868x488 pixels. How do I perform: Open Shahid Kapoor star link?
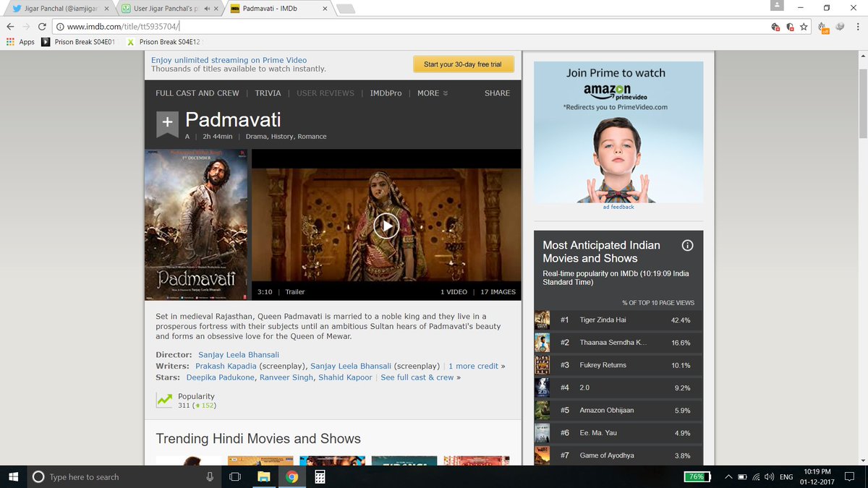[346, 377]
